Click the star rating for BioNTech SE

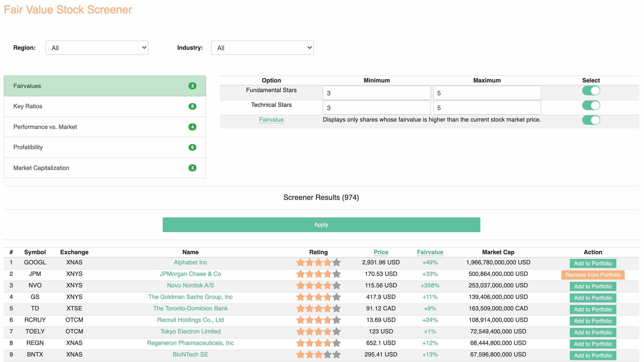[x=318, y=354]
